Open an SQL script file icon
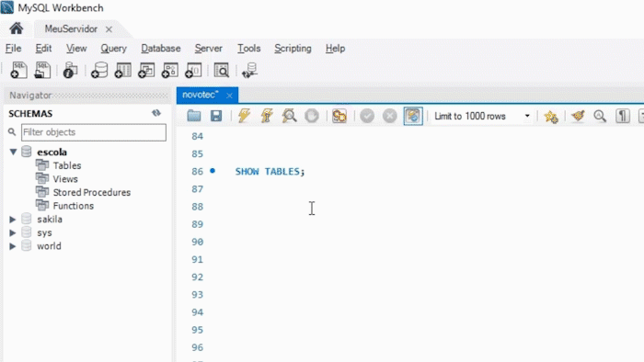644x362 pixels. (x=42, y=70)
